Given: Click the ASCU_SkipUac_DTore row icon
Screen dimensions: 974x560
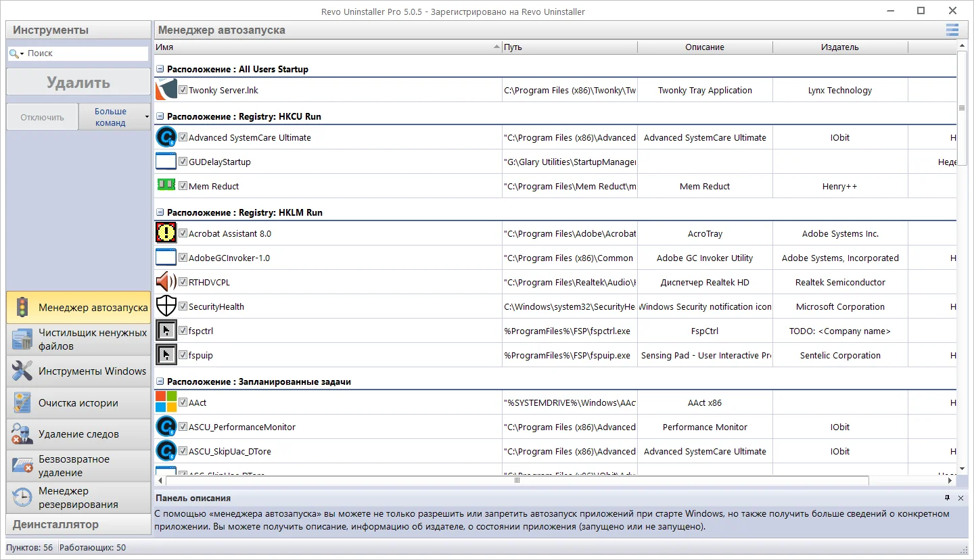Looking at the screenshot, I should 166,451.
